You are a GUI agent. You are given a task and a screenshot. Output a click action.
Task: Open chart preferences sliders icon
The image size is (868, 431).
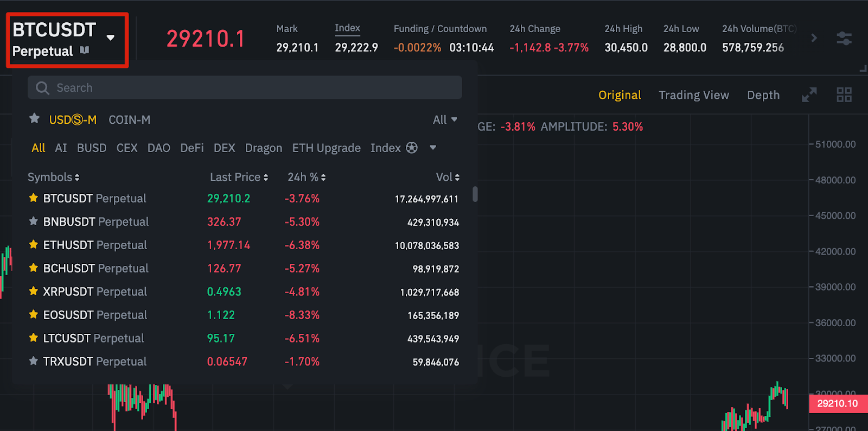(x=844, y=39)
